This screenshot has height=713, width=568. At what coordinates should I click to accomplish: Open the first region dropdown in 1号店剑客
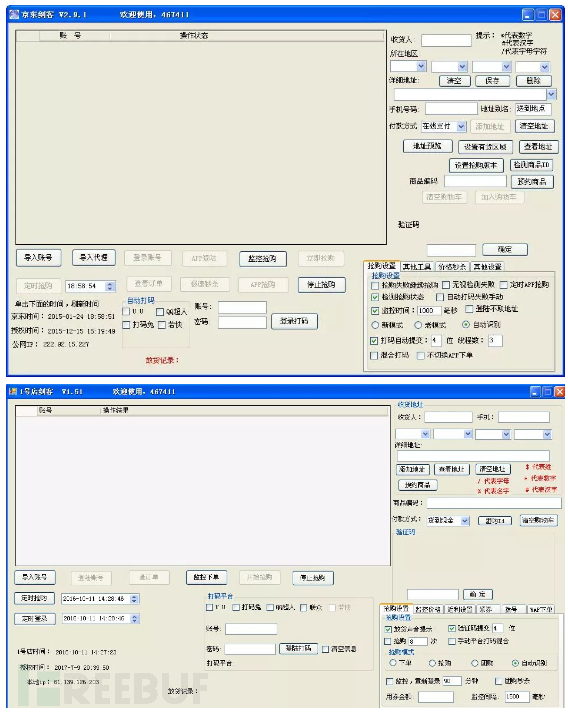pos(425,434)
